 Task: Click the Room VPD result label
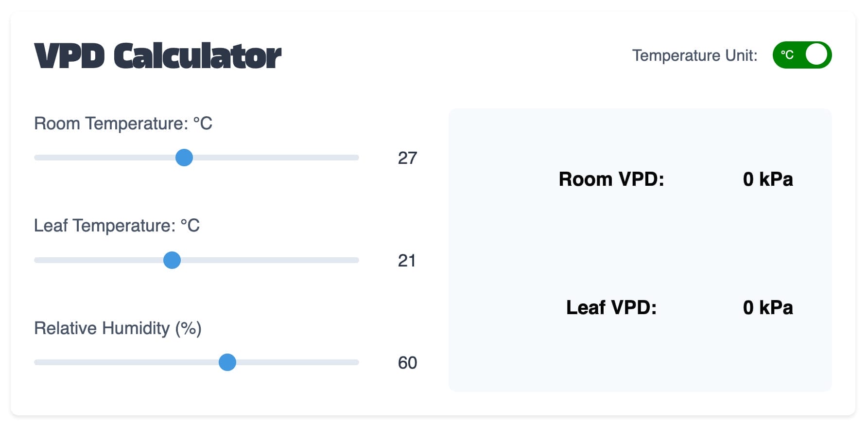(x=611, y=179)
